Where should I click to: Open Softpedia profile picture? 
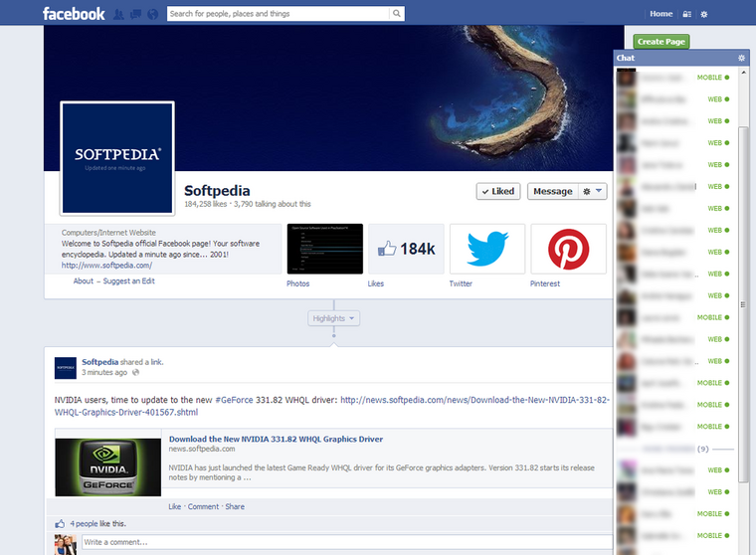pyautogui.click(x=117, y=158)
